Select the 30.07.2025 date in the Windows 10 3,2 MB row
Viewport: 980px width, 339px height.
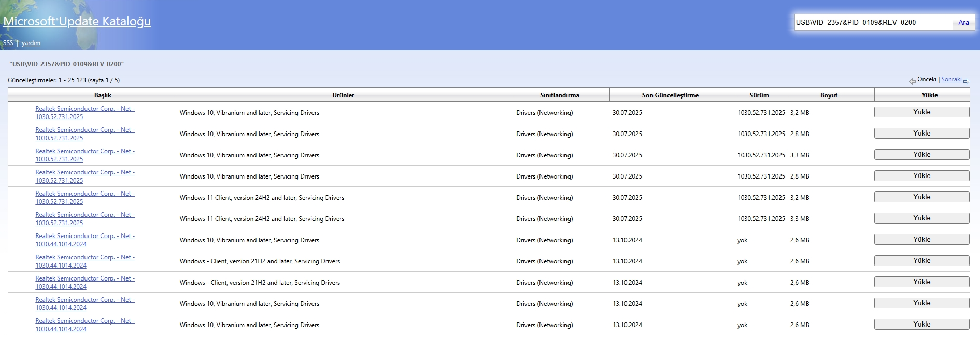[x=627, y=113]
